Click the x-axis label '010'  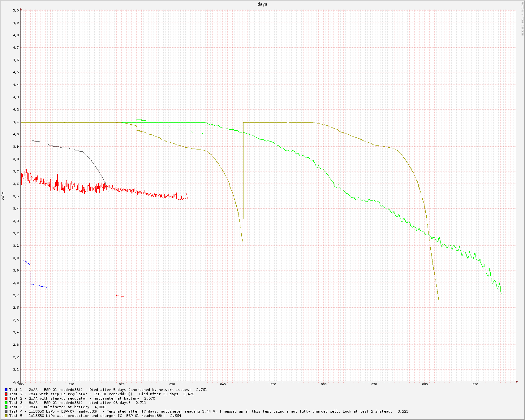point(71,384)
